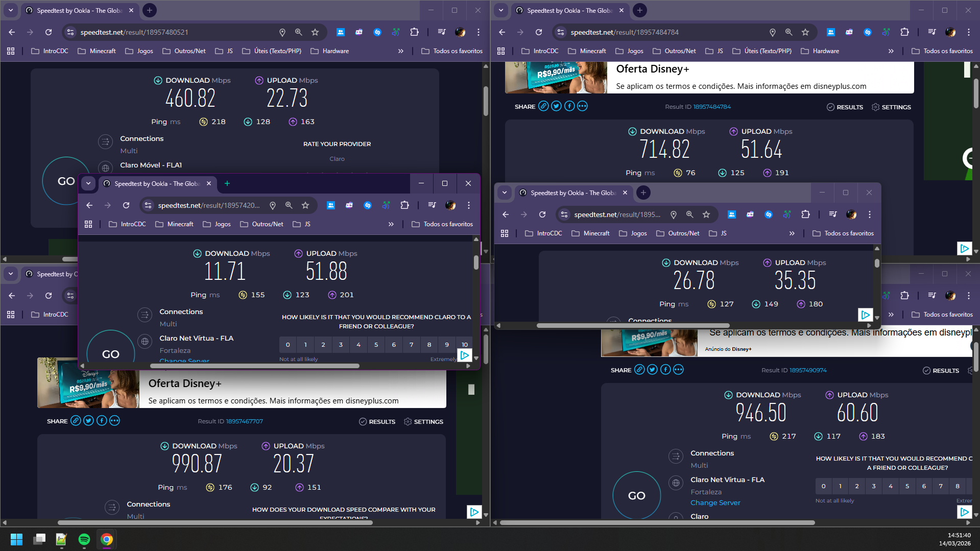The image size is (980, 551).
Task: Select rating 0 'Not at all likely'
Action: click(x=288, y=345)
